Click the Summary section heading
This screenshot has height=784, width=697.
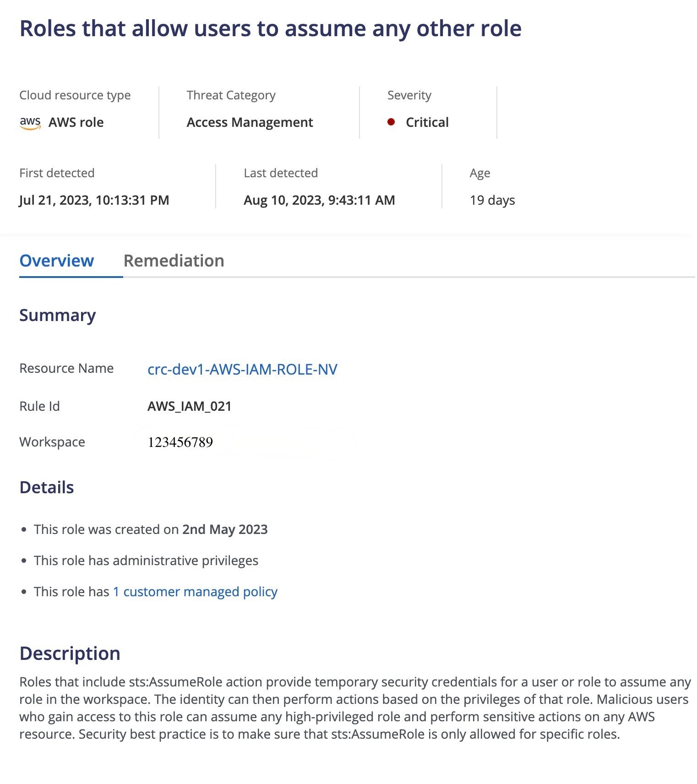click(58, 315)
